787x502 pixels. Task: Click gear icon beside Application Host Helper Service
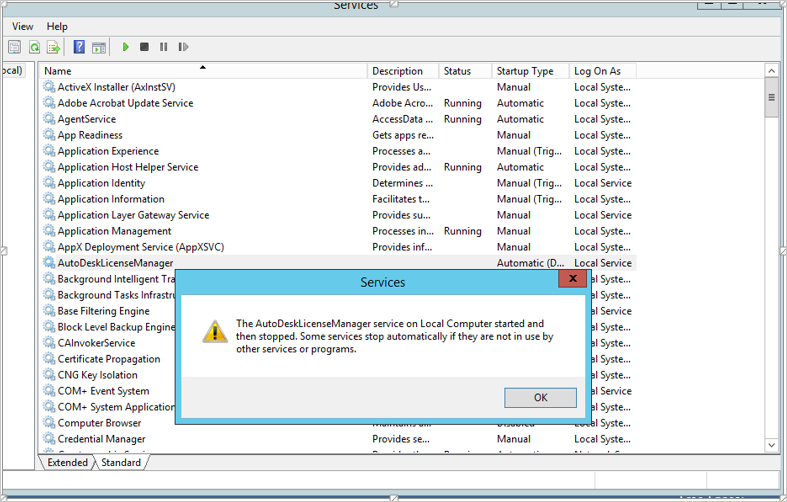pos(49,167)
